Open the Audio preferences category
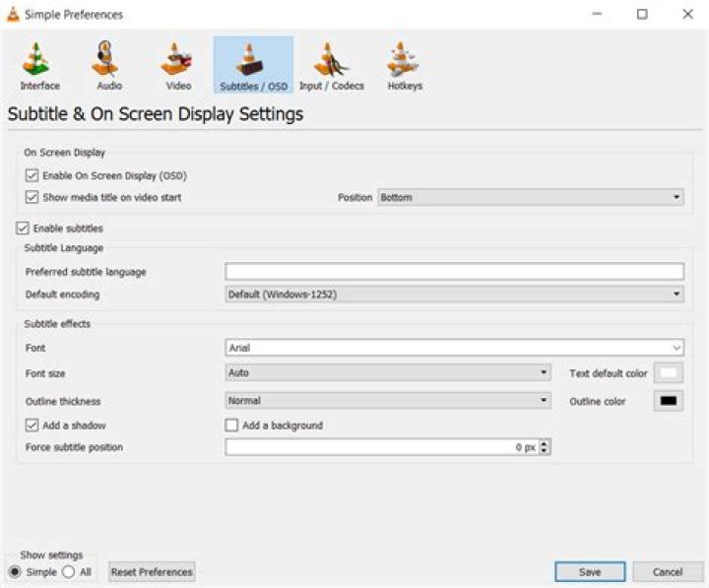709x588 pixels. (x=109, y=66)
